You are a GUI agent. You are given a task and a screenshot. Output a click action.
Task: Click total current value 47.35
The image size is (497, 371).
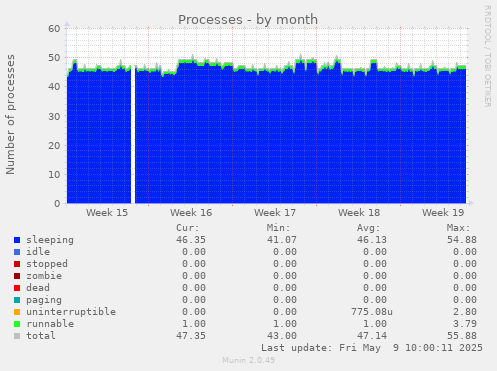191,336
